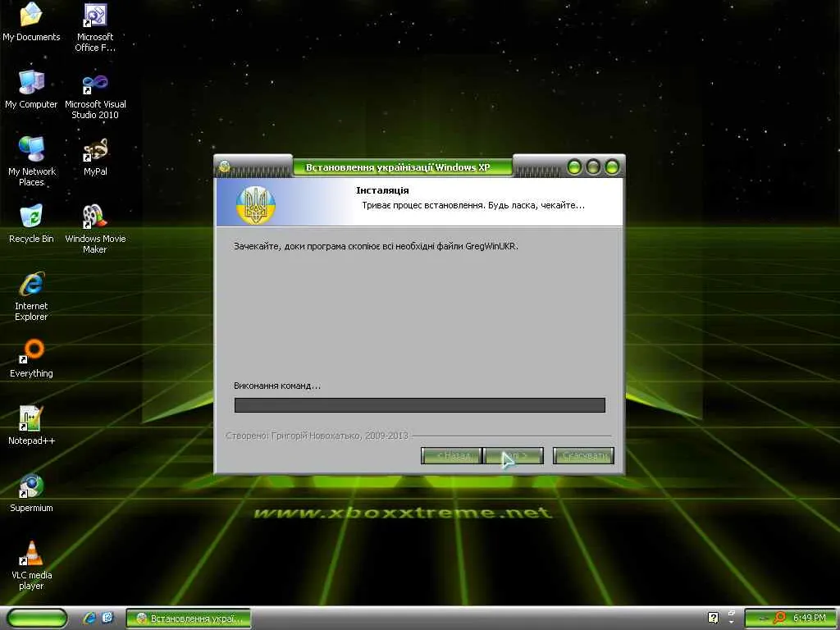The height and width of the screenshot is (630, 840).
Task: Click the Інсталяція header text
Action: [x=382, y=190]
